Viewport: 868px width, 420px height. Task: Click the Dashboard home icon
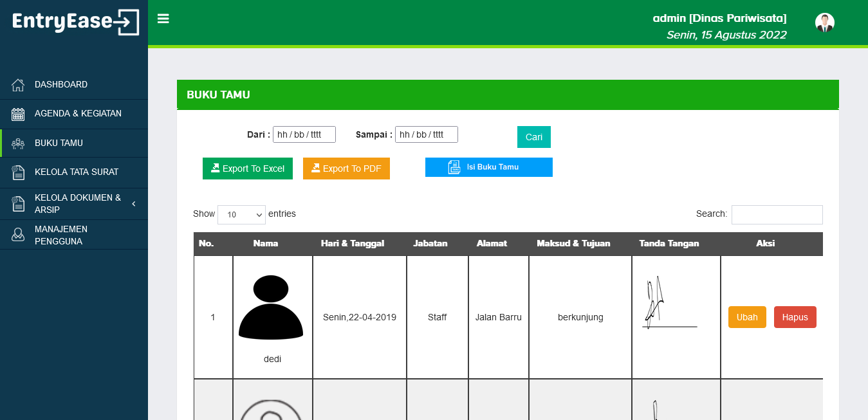click(18, 85)
